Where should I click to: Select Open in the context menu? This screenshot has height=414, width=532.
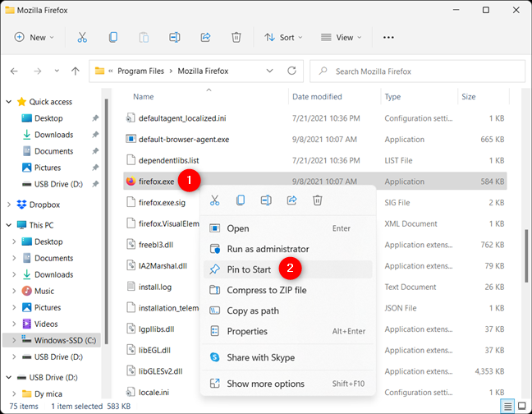(x=287, y=228)
